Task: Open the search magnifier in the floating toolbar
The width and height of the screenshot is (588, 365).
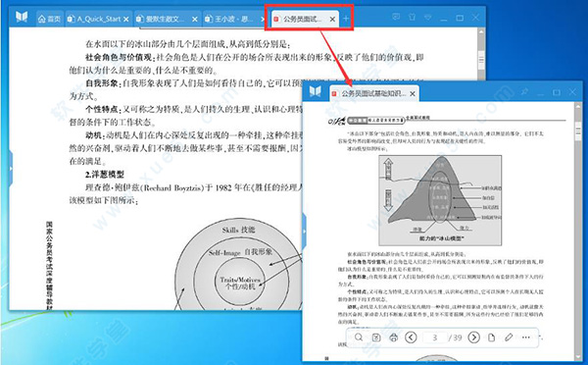Action: 359,338
